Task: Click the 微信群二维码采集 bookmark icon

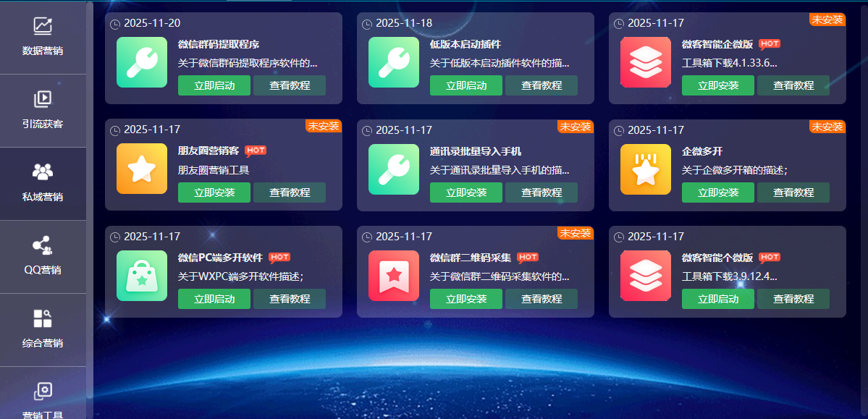Action: pyautogui.click(x=393, y=276)
